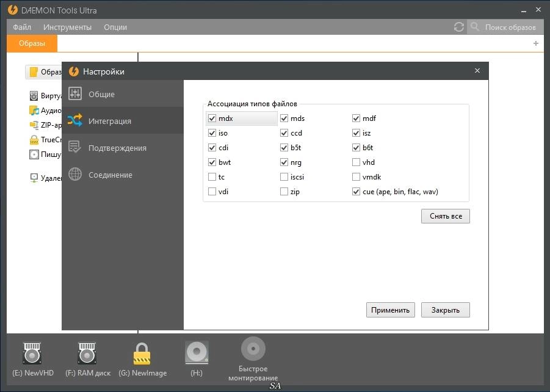Click the magnifier icon in search field
Screen dimensions: 550x392
pos(474,27)
